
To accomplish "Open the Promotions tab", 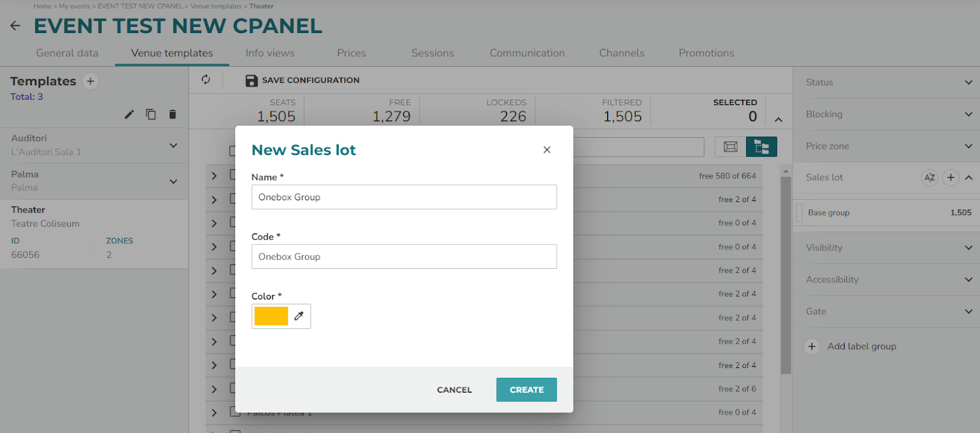I will pos(706,53).
